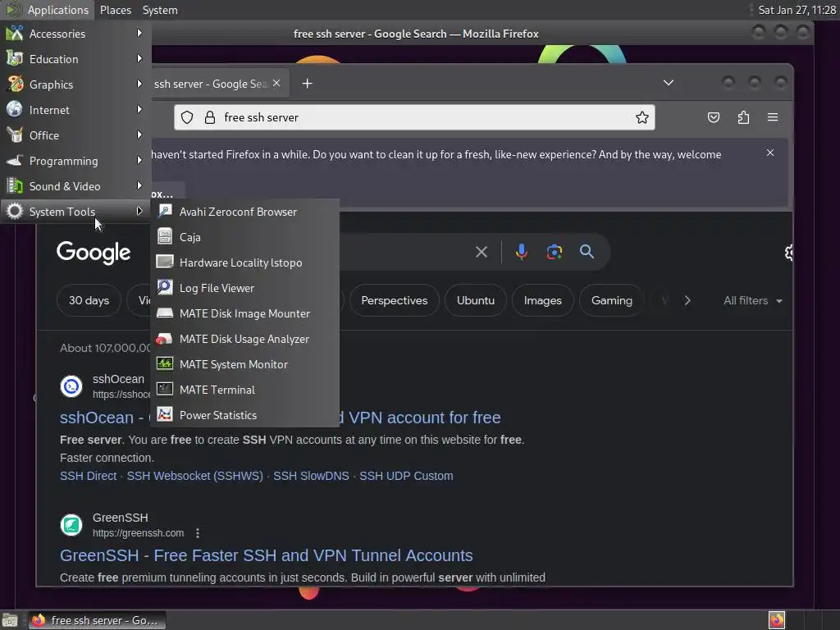This screenshot has width=840, height=630.
Task: Click the Graphics palette icon
Action: [x=15, y=84]
